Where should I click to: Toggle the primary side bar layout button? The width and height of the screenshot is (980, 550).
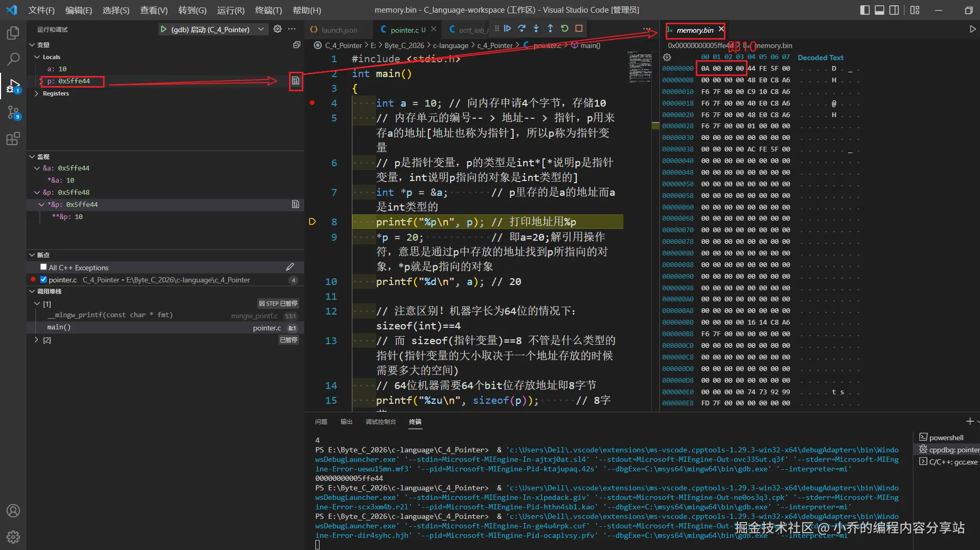[x=865, y=10]
